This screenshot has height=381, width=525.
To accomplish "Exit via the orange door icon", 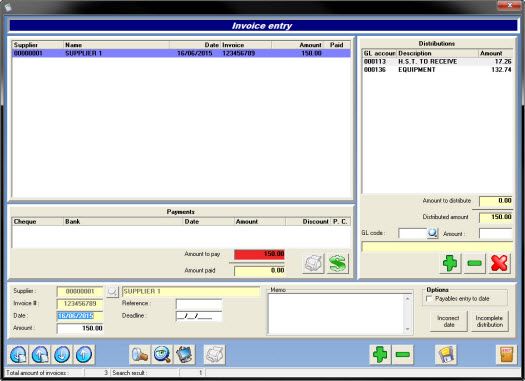I will point(507,355).
